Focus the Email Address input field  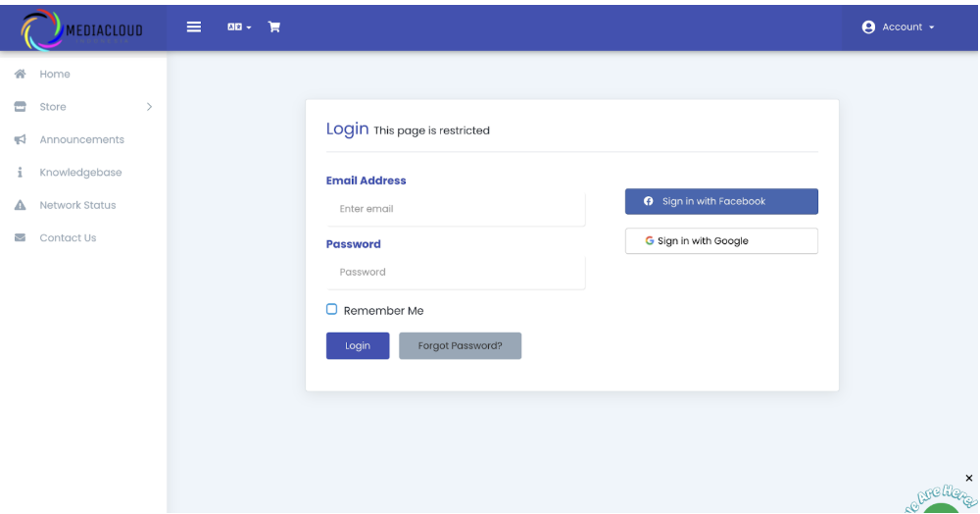click(x=456, y=209)
